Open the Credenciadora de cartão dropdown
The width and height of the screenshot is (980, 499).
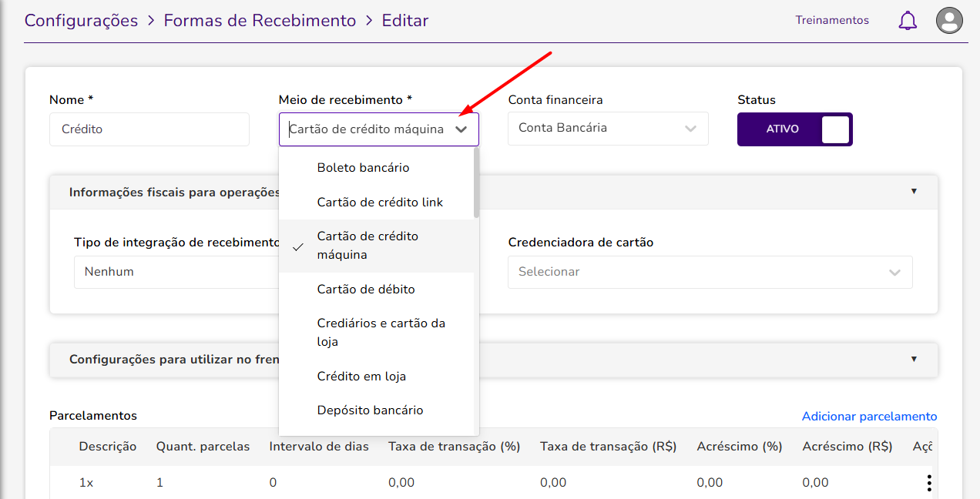710,272
